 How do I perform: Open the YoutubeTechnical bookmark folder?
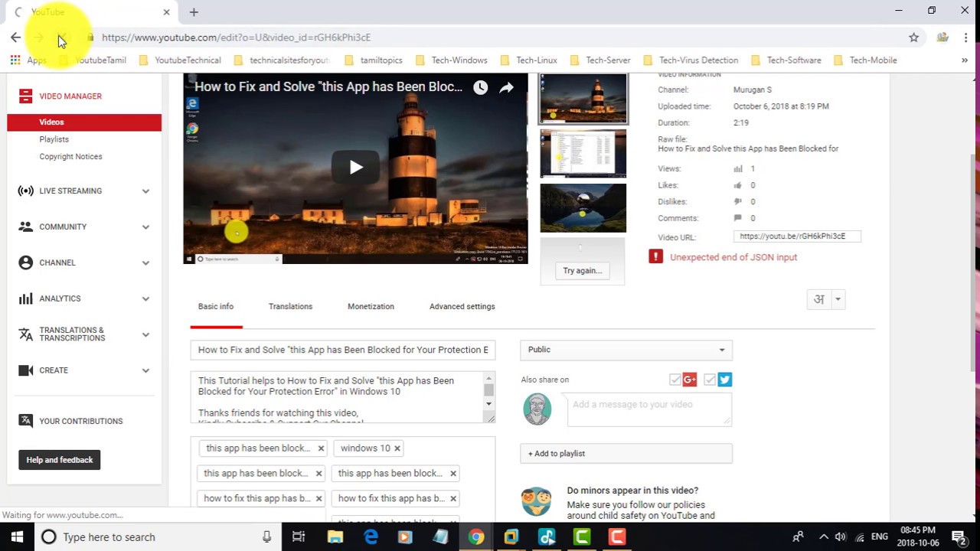point(180,60)
